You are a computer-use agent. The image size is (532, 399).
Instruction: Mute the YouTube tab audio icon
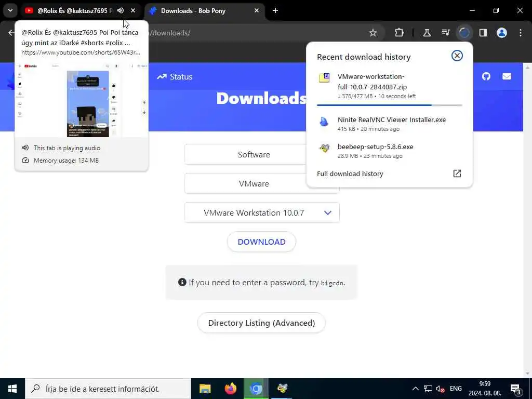coord(121,10)
